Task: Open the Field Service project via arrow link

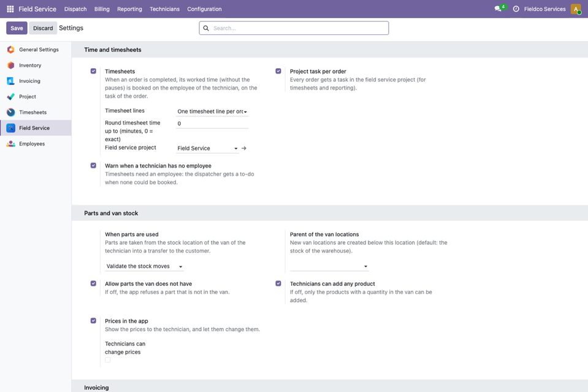Action: coord(244,148)
